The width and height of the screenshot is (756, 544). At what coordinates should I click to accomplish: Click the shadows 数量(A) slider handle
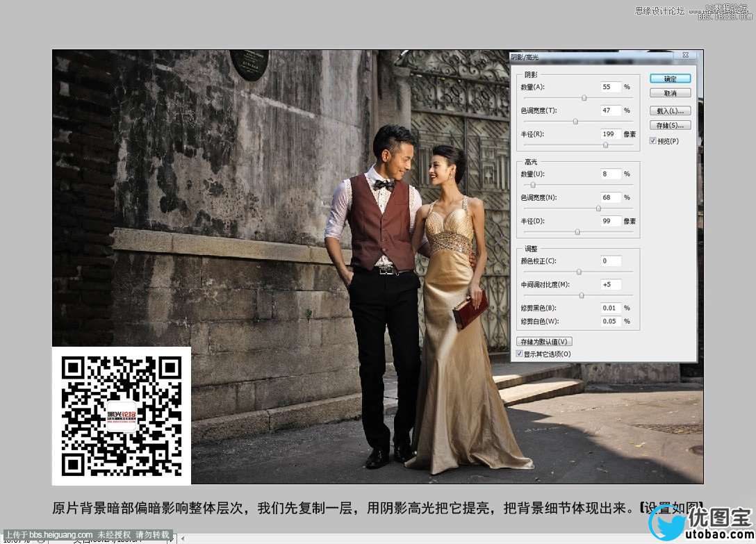click(584, 98)
